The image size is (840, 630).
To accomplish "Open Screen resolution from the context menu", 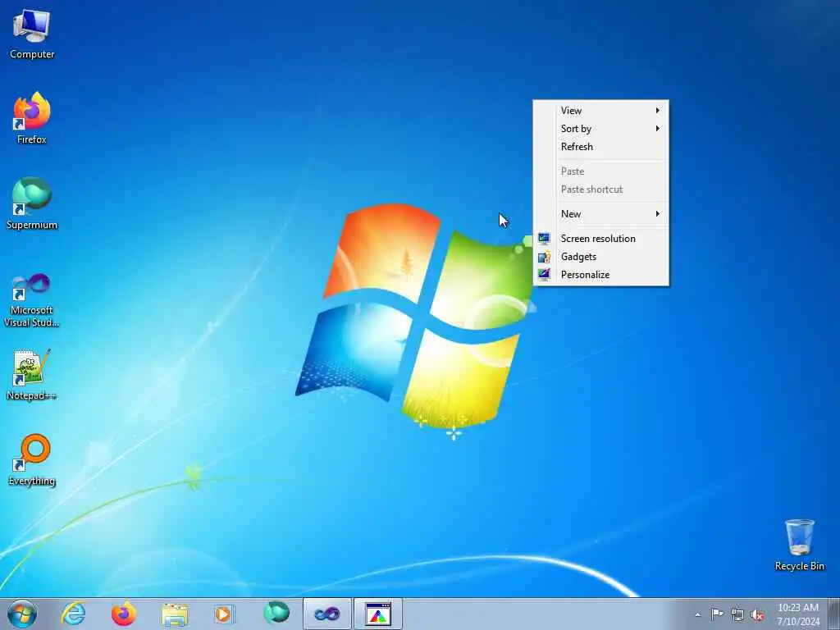I will (x=600, y=239).
